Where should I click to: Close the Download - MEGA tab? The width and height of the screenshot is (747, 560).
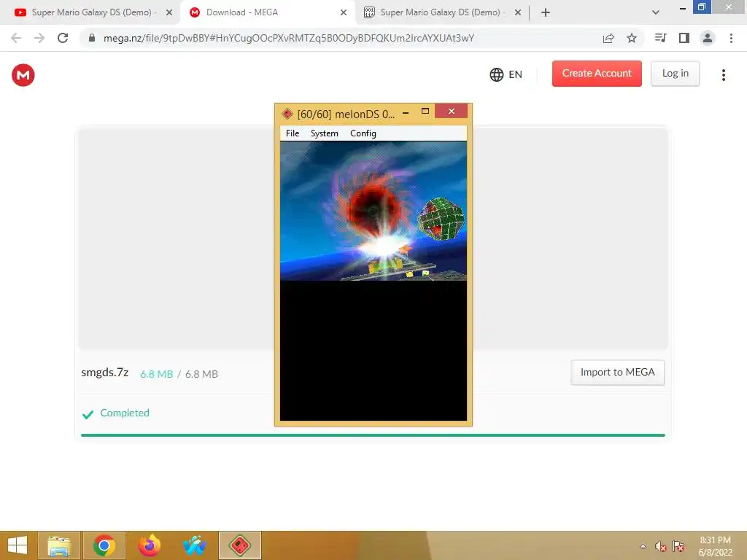pos(344,12)
